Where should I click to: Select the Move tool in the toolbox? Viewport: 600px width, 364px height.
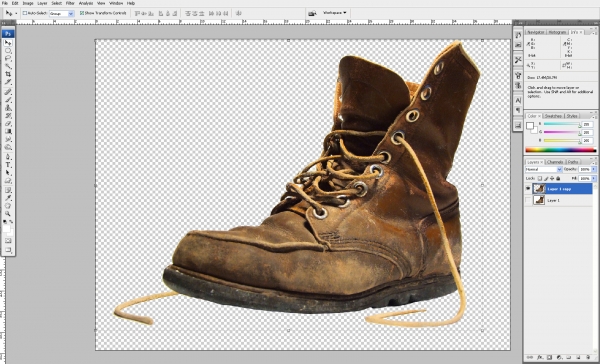(x=8, y=43)
